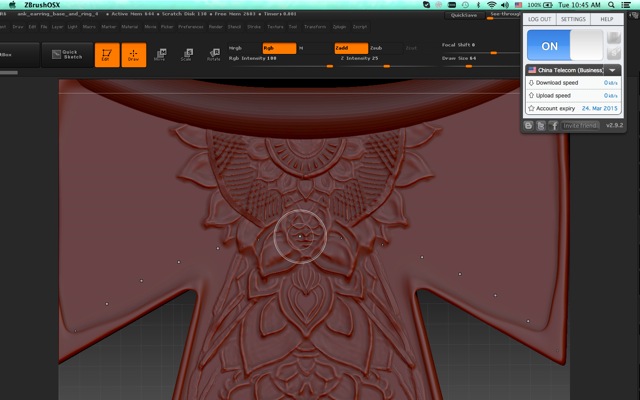Open Quick Sketch mode

click(x=67, y=55)
